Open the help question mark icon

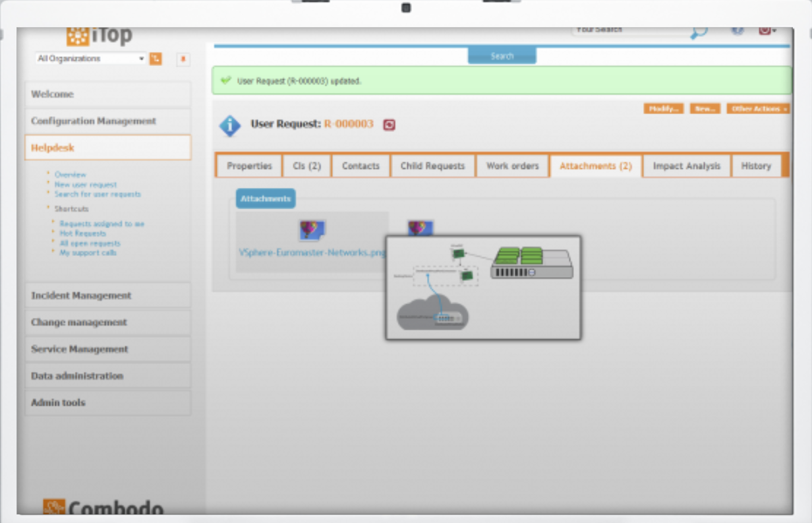[737, 30]
